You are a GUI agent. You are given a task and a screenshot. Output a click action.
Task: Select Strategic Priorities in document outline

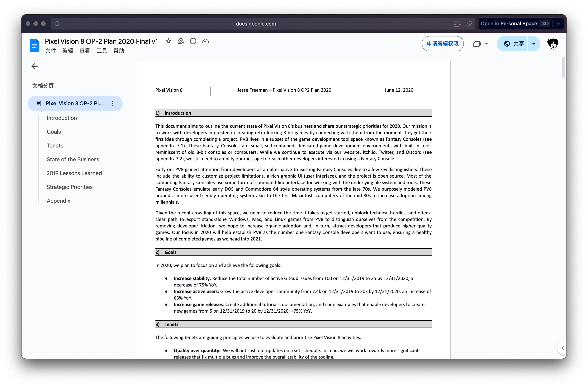[x=69, y=187]
